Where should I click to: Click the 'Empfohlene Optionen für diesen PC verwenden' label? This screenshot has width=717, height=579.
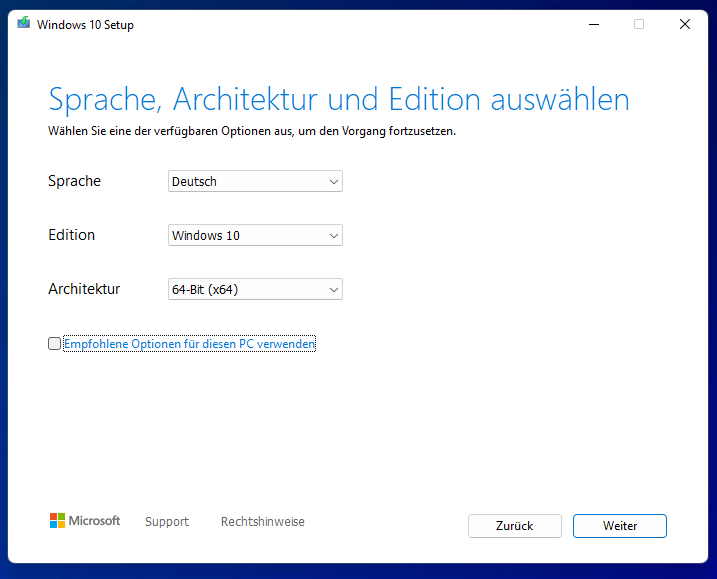(189, 344)
